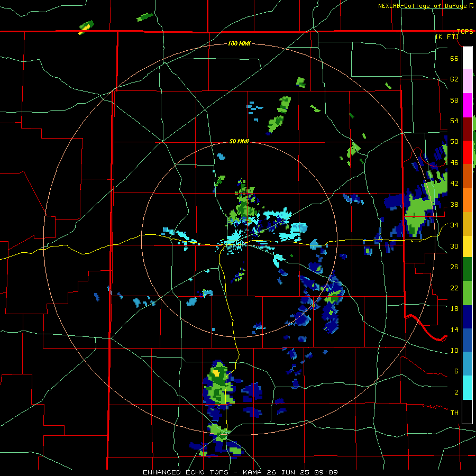
Task: Click legend value '54'
Action: (x=454, y=121)
